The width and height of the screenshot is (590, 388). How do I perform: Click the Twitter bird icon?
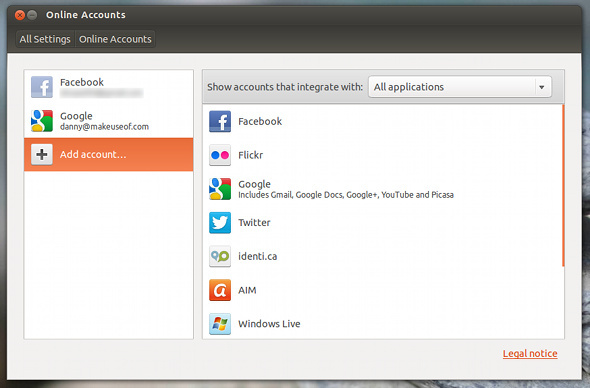tap(220, 222)
